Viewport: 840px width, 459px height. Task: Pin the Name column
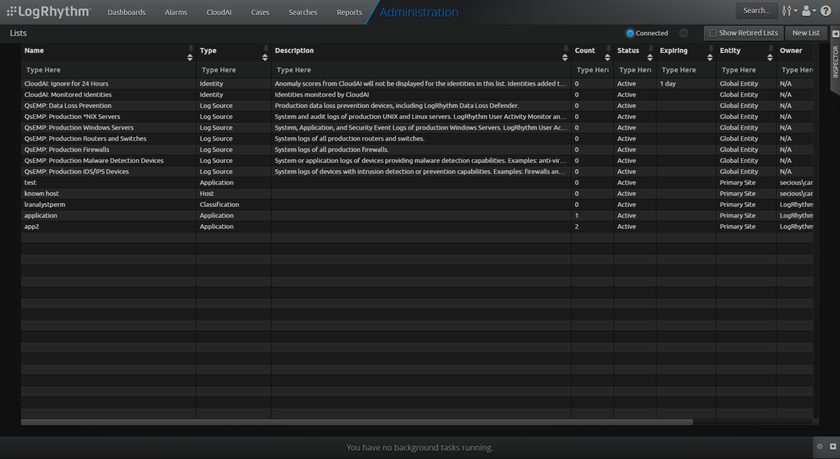(191, 47)
